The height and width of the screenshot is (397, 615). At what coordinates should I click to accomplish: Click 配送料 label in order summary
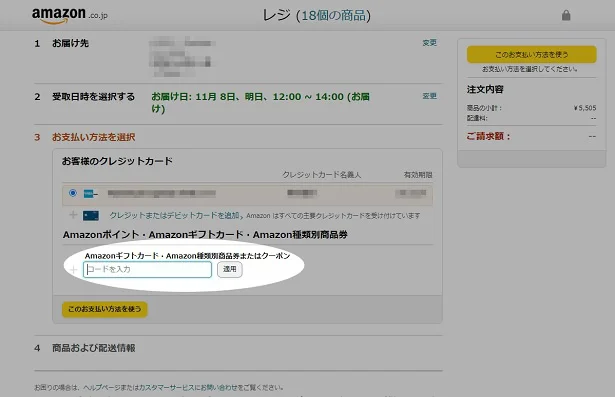point(477,118)
